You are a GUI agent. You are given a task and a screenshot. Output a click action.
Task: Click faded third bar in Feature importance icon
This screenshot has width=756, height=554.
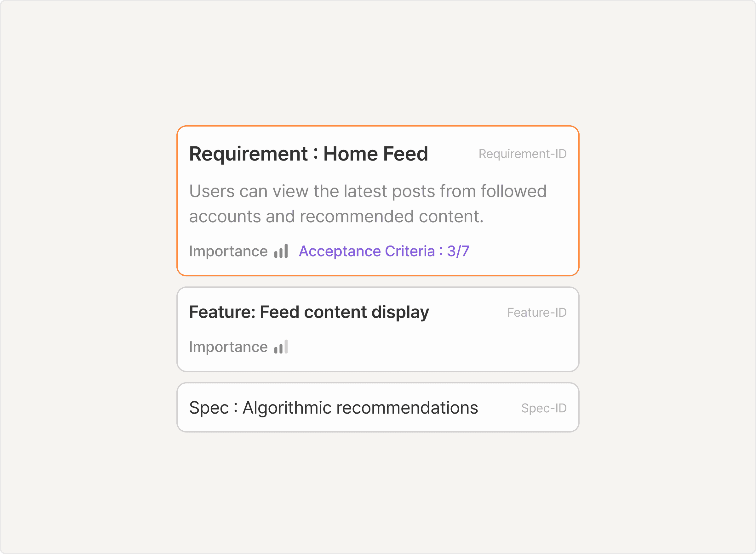[x=286, y=347]
